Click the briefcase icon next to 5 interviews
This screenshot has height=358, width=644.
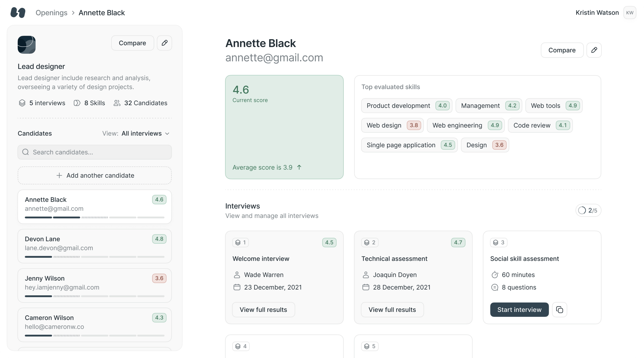(22, 103)
